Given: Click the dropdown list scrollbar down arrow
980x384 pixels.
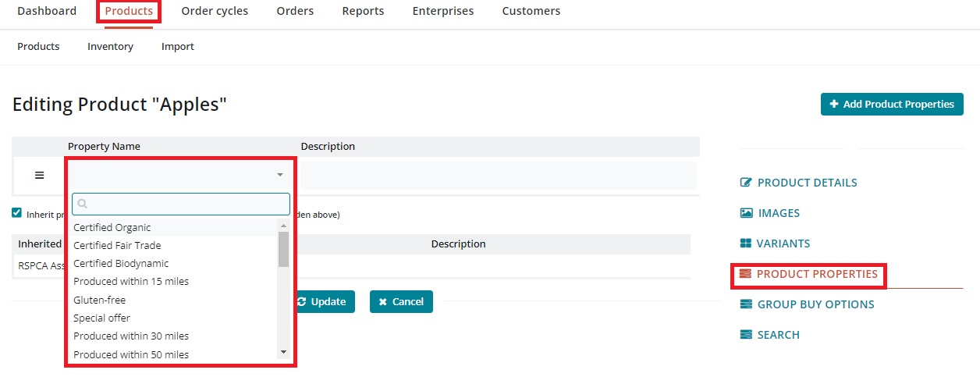Looking at the screenshot, I should [x=284, y=353].
